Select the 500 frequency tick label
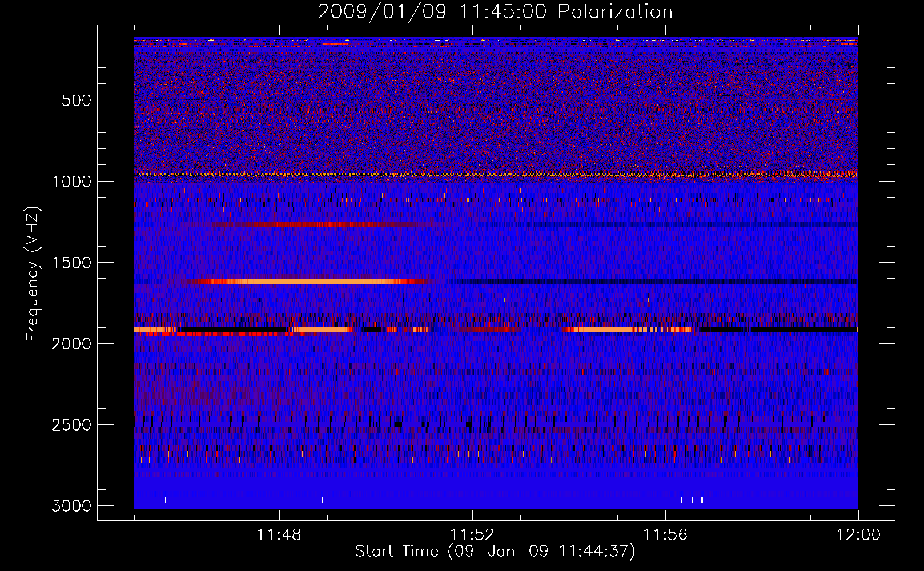 [x=77, y=100]
